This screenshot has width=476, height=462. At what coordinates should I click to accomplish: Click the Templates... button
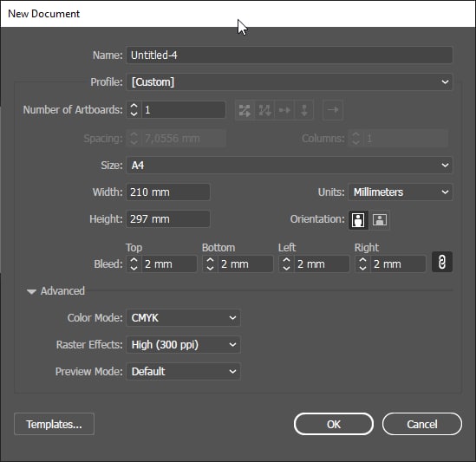click(x=54, y=424)
